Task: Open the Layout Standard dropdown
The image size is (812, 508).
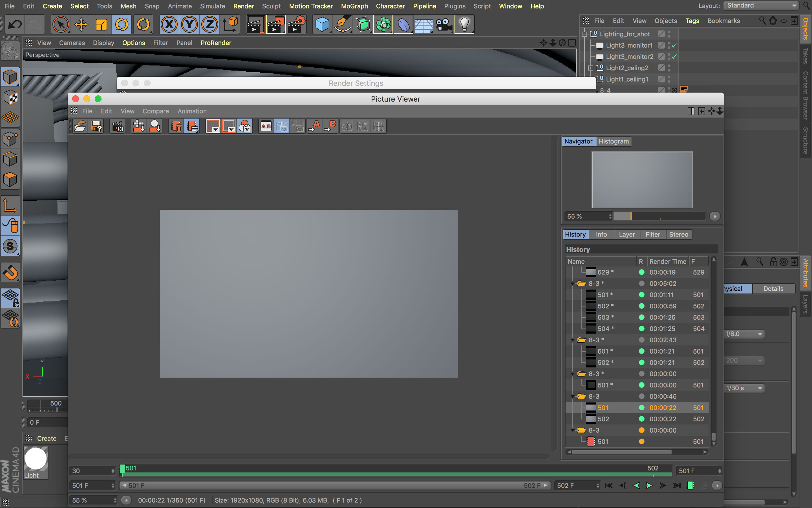Action: point(761,6)
